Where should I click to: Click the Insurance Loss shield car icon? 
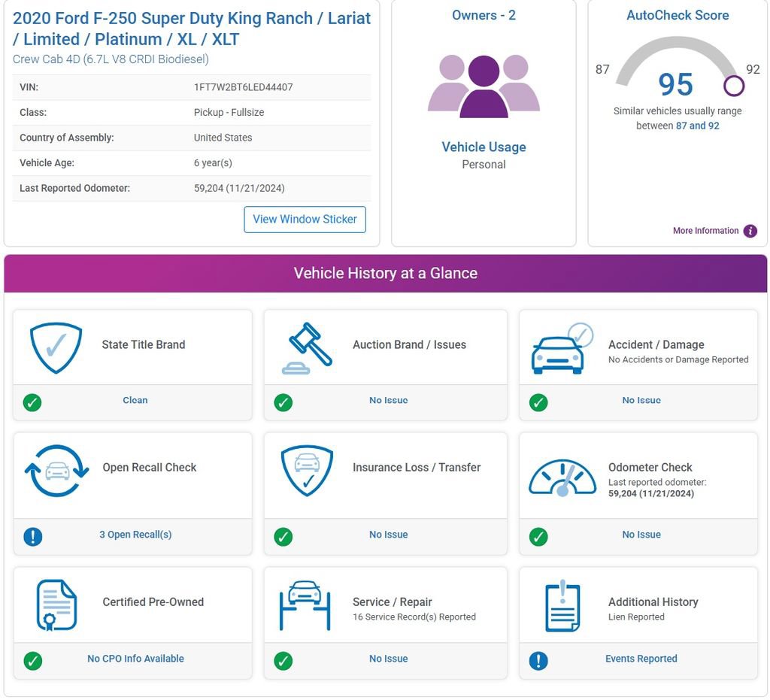pos(307,471)
